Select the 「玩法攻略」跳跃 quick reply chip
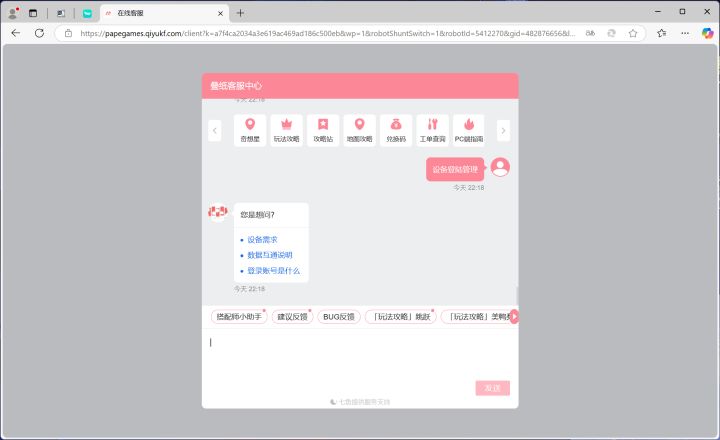The height and width of the screenshot is (440, 720). 401,316
